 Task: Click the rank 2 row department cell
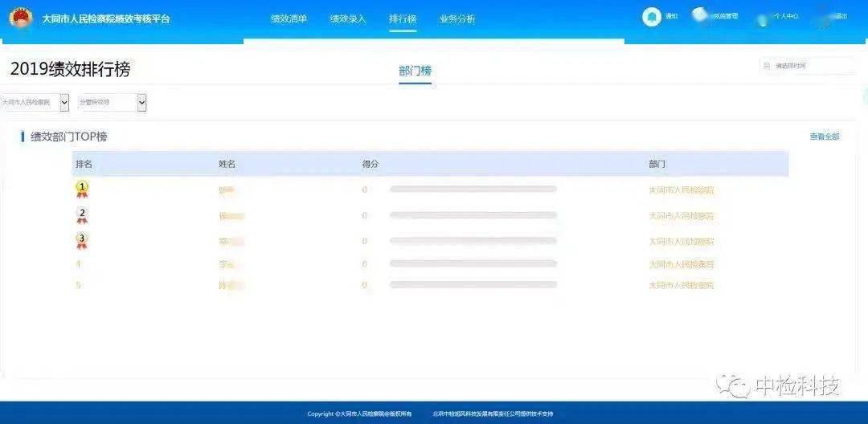pyautogui.click(x=682, y=215)
